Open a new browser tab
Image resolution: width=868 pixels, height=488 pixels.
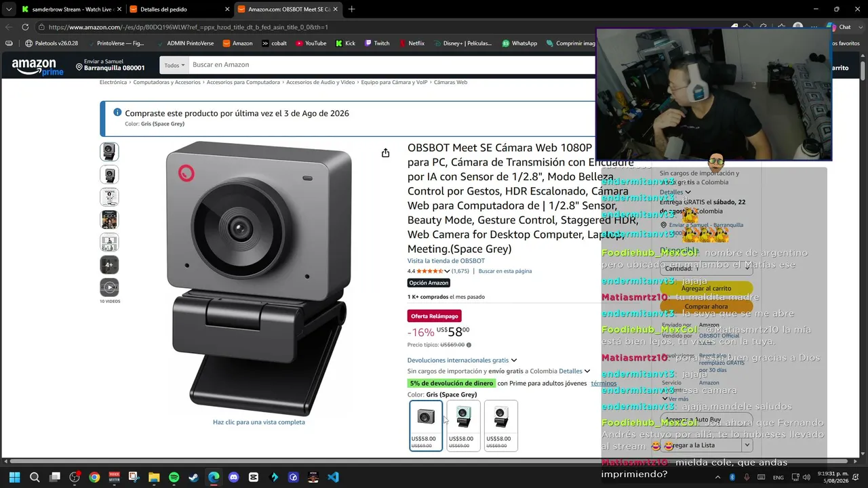tap(351, 9)
